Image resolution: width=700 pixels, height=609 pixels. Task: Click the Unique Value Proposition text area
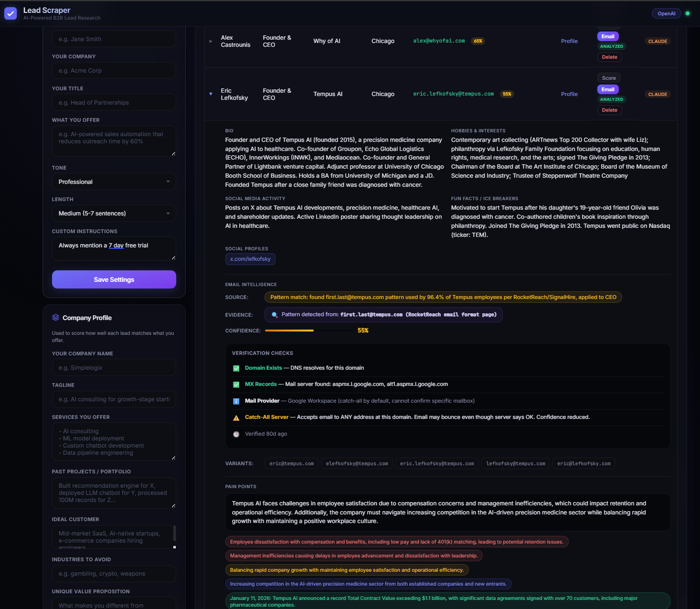pos(114,603)
